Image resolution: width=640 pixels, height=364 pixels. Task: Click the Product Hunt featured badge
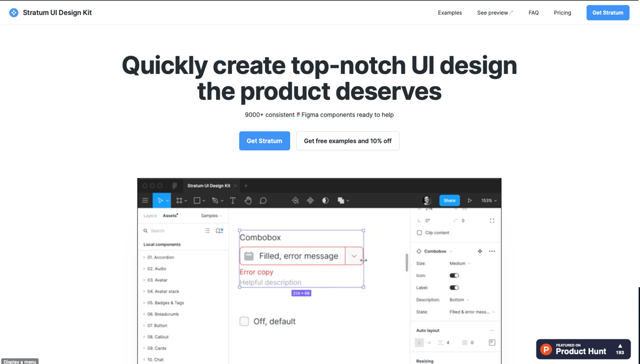(583, 349)
